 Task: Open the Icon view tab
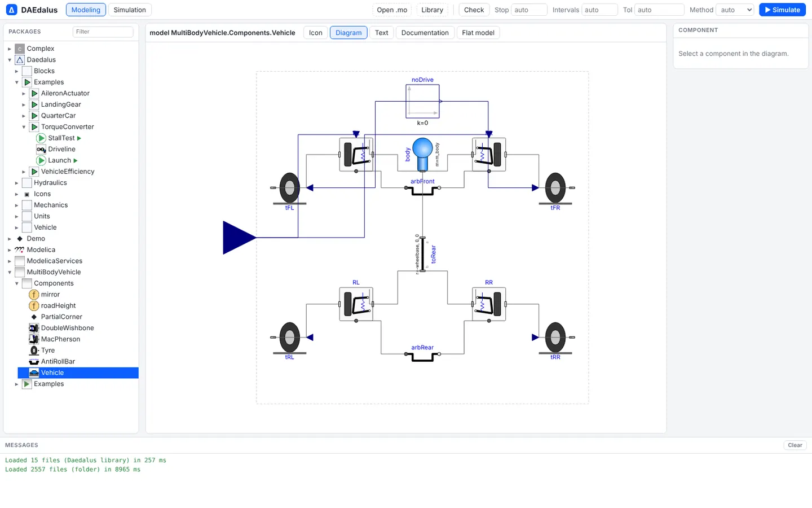click(316, 33)
